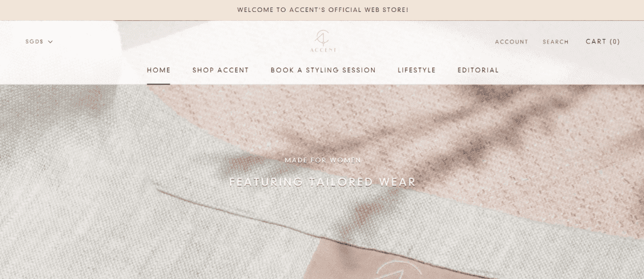Select the Home navigation tab

click(158, 70)
